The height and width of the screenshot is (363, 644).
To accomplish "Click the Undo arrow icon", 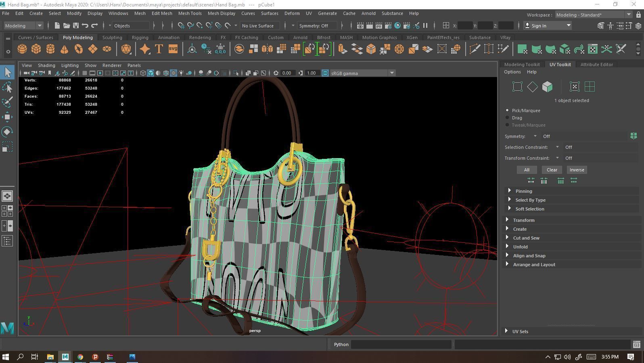I will (x=85, y=25).
